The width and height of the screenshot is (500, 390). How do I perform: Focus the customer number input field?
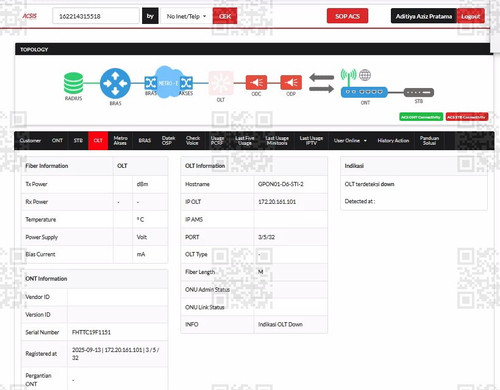(x=96, y=16)
